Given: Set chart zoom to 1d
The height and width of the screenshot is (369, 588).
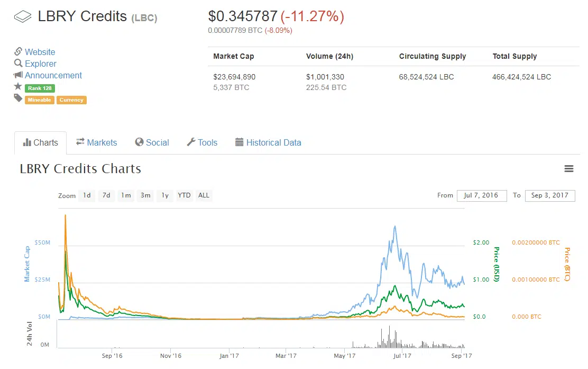Looking at the screenshot, I should click(87, 195).
